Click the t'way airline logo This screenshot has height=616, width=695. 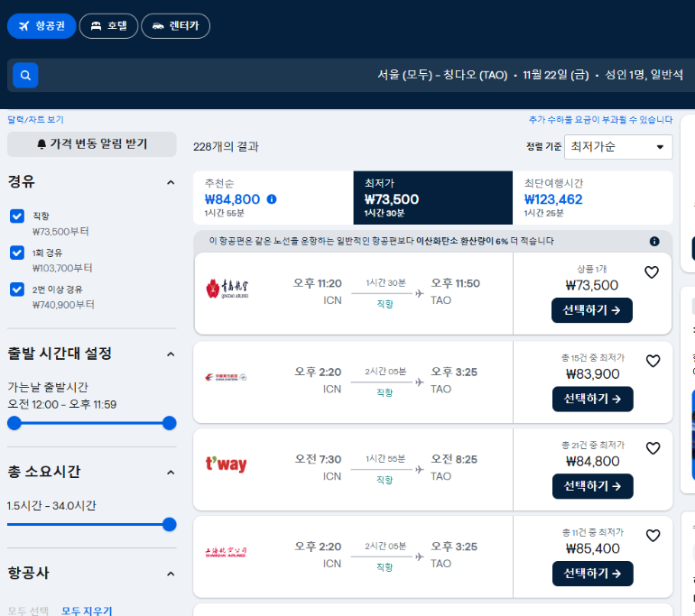(x=226, y=464)
